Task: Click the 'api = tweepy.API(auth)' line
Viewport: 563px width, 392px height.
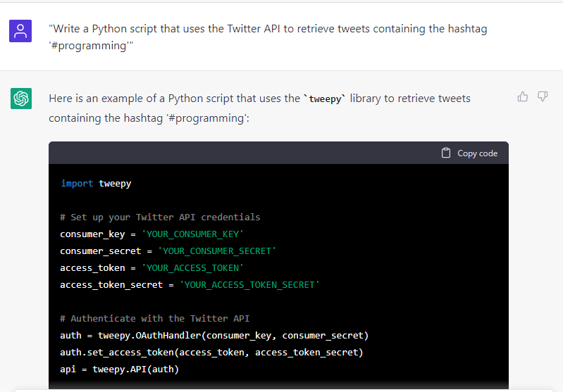Action: coord(120,369)
